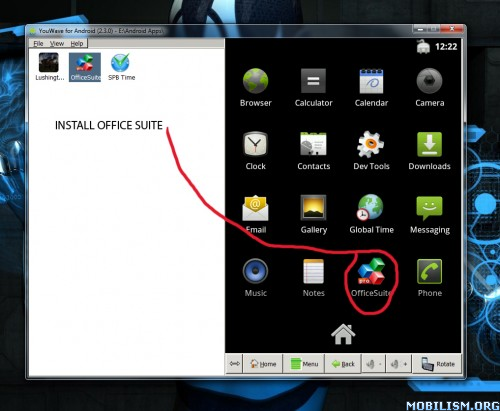This screenshot has height=411, width=500.
Task: Launch the Global Time app
Action: point(371,214)
